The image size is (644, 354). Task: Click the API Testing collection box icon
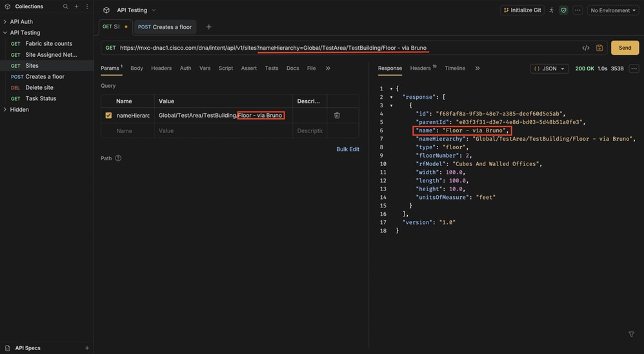[x=106, y=10]
